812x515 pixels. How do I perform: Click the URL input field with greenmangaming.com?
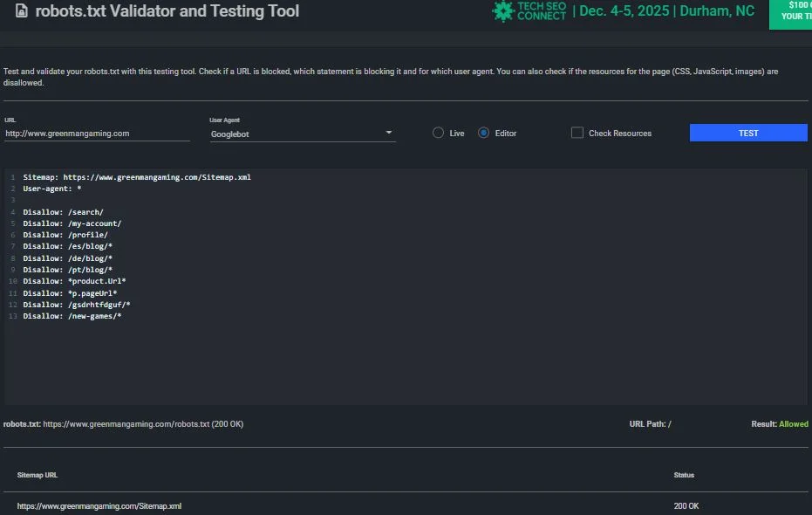tap(97, 134)
